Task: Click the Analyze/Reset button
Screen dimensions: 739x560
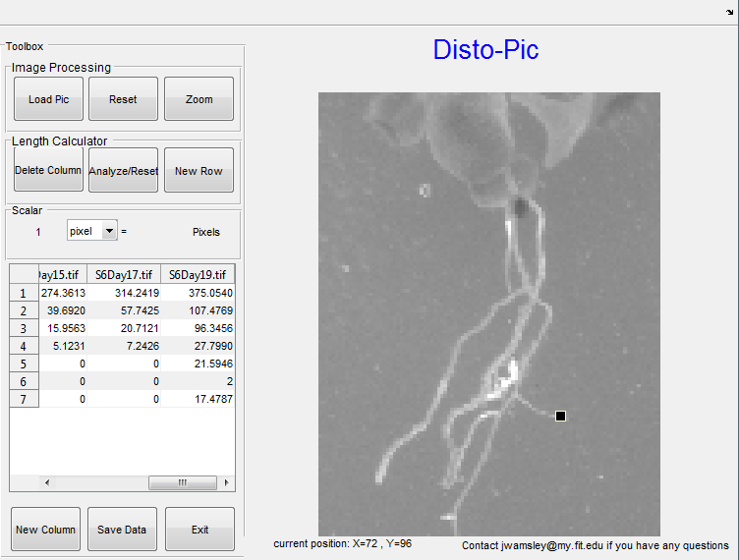Action: tap(123, 170)
